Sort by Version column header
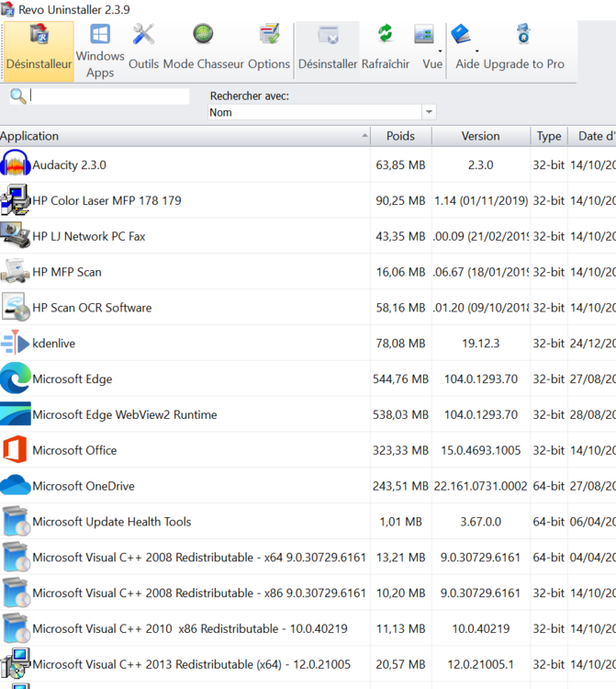Viewport: 616px width, 689px height. click(480, 136)
